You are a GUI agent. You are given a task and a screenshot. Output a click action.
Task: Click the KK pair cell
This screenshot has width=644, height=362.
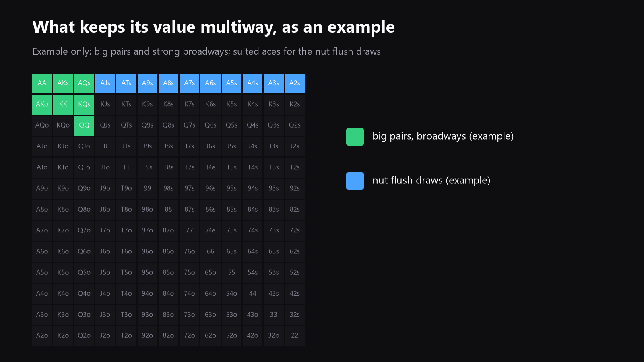click(63, 104)
